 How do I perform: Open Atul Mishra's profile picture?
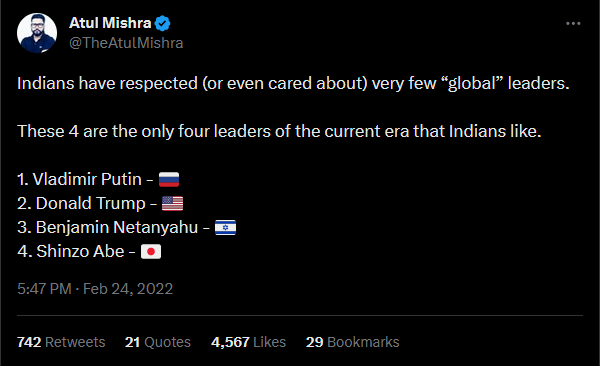point(37,33)
